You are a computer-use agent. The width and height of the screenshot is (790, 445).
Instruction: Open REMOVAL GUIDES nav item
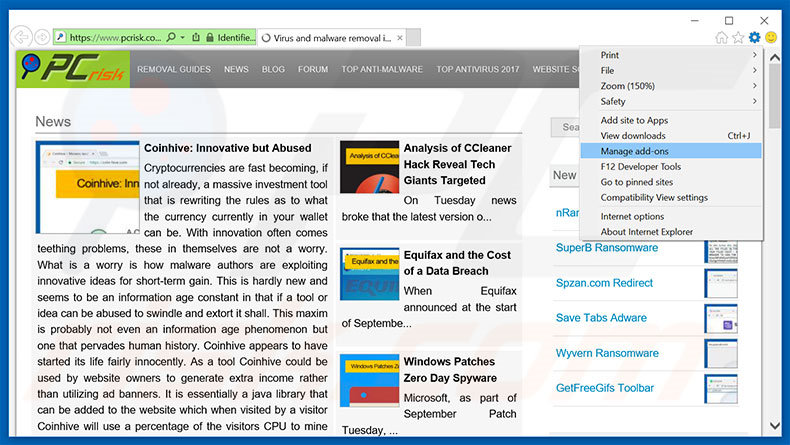(174, 69)
